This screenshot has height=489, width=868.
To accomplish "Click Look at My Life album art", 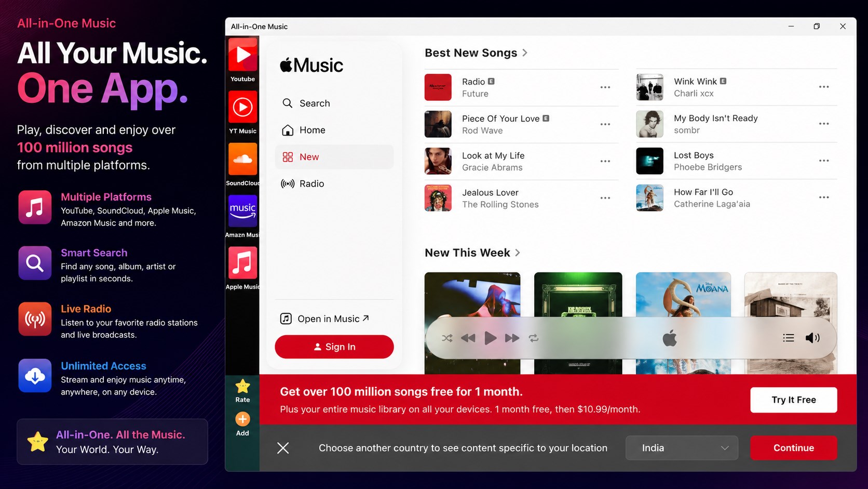I will pos(438,161).
